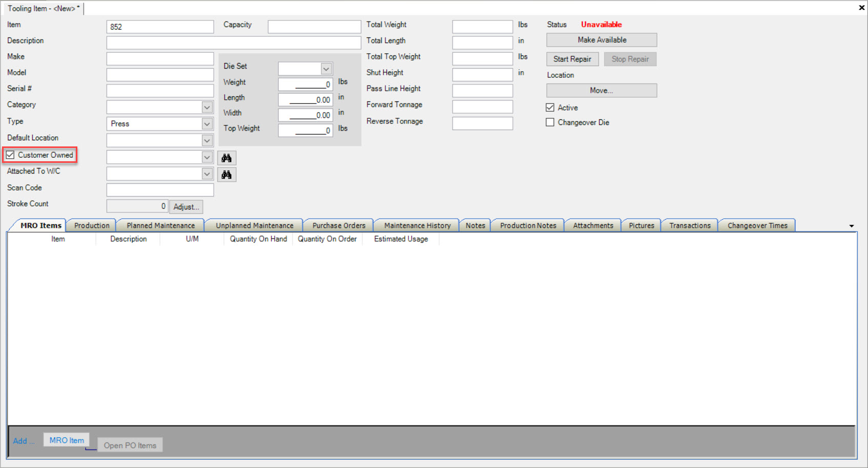Click the Adjust... stroke count button
This screenshot has width=868, height=468.
[186, 207]
